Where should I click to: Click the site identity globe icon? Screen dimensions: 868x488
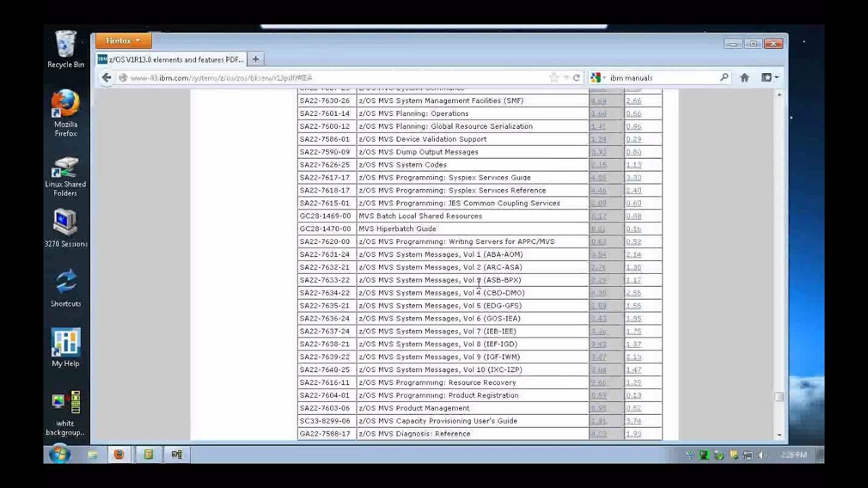123,78
